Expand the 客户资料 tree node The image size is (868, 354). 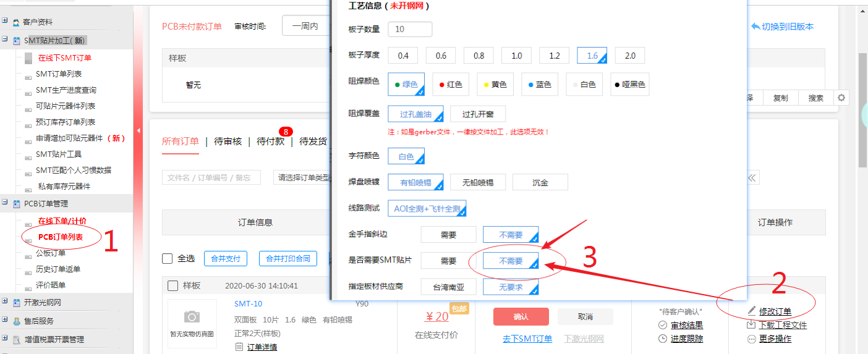click(5, 21)
